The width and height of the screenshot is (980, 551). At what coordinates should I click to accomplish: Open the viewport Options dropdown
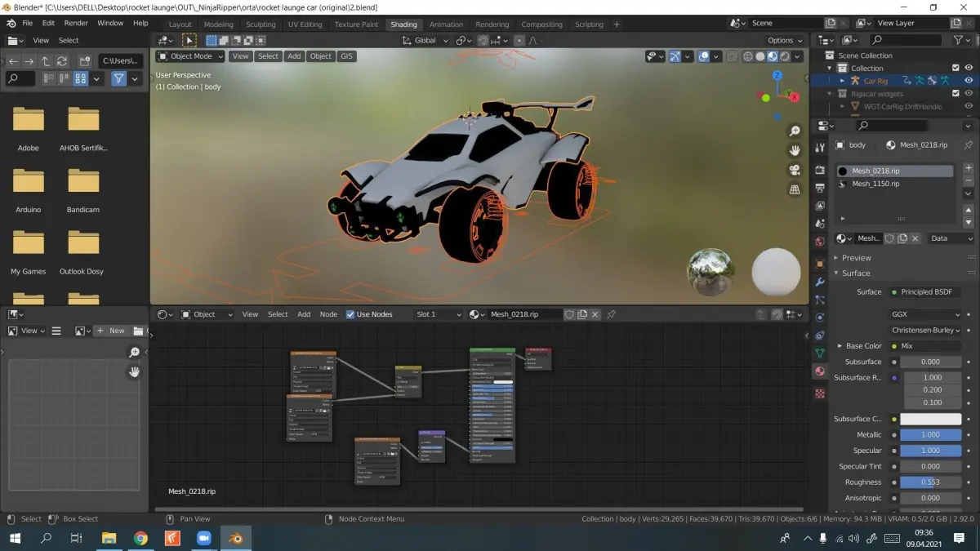785,40
